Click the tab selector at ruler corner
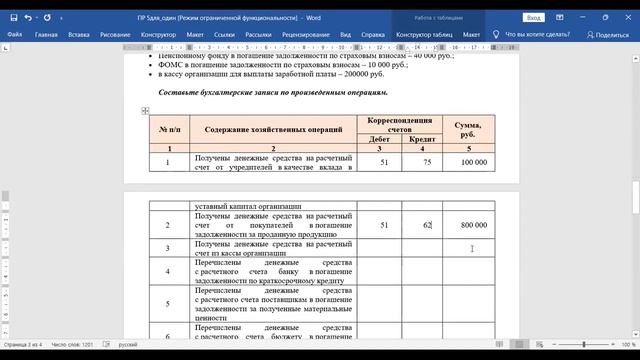Viewport: 640px width, 360px height. tap(5, 48)
